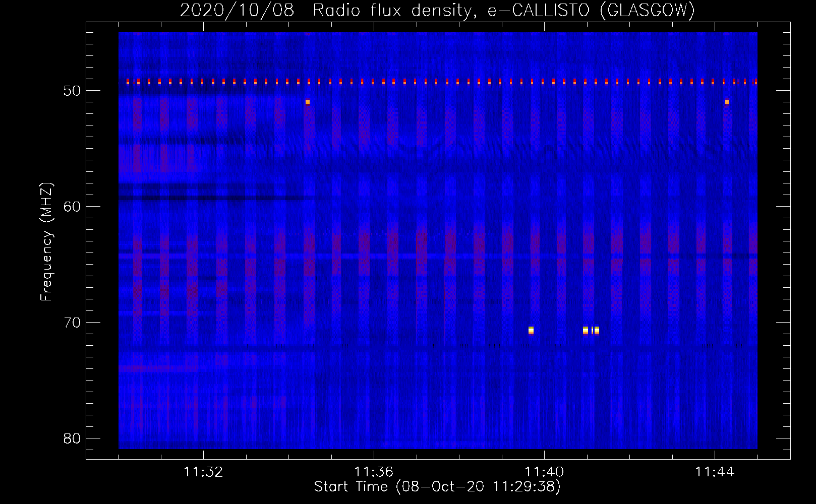816x504 pixels.
Task: Select the 11:32 time tick label
Action: coord(203,472)
